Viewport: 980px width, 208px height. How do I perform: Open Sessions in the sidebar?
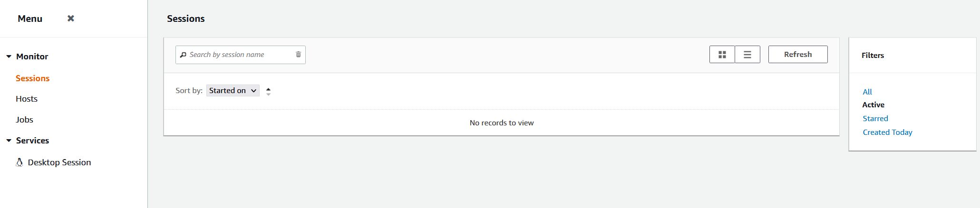tap(32, 78)
